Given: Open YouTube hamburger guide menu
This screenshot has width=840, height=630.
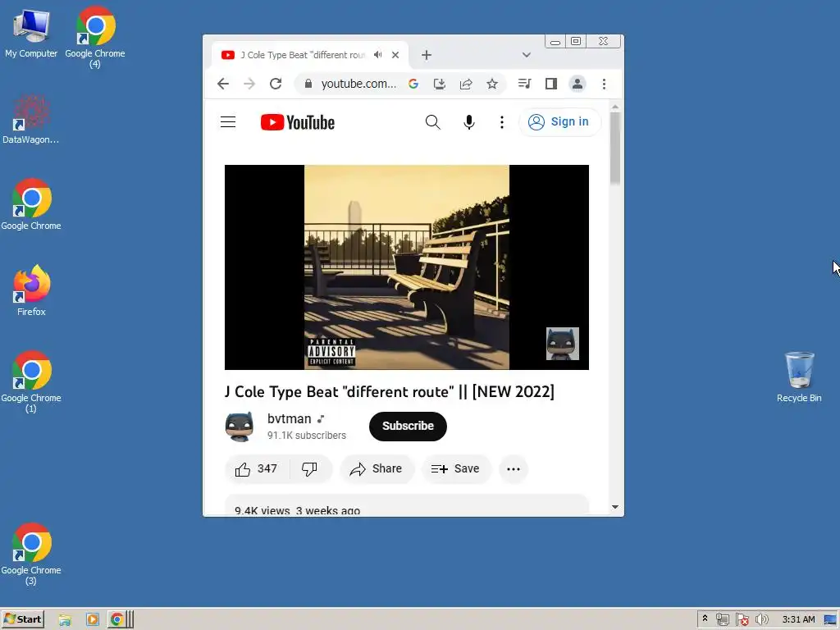Looking at the screenshot, I should [x=228, y=122].
